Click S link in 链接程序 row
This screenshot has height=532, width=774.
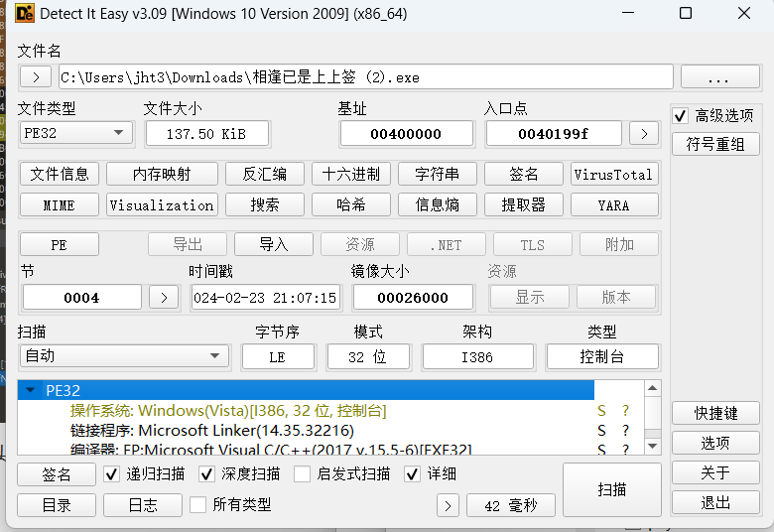(x=601, y=430)
